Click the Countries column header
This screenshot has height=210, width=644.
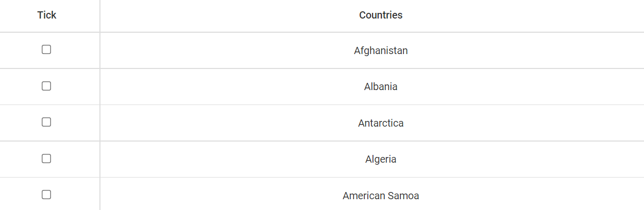pos(381,15)
